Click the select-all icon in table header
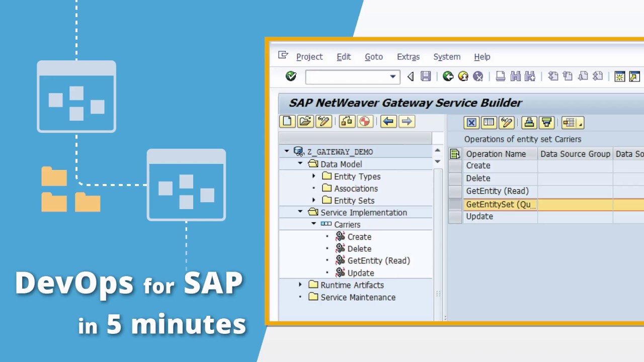644x362 pixels. tap(455, 154)
